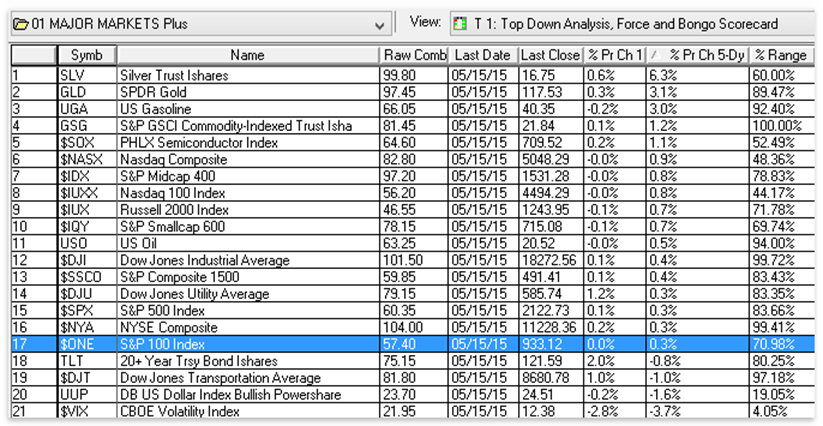Click the scorecard icon in the View box

(x=460, y=24)
